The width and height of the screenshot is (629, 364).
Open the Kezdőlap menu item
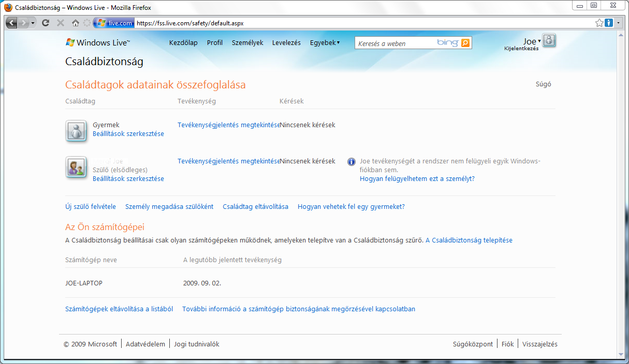point(183,43)
